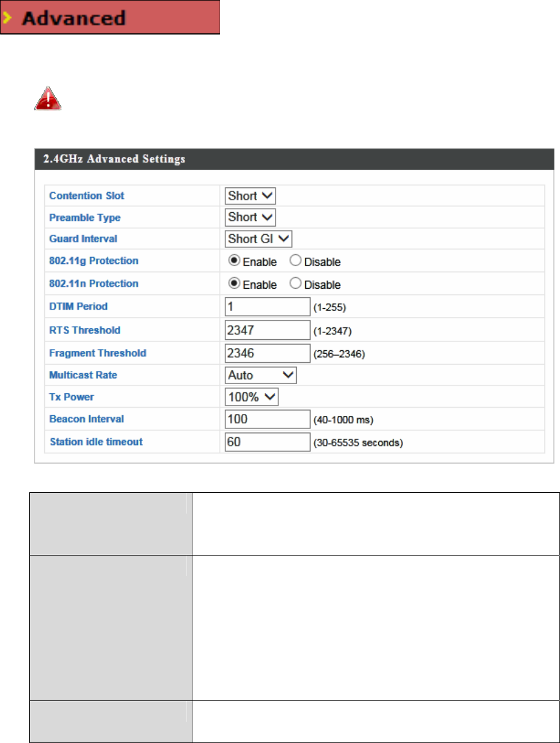
Task: Click the Fragment Threshold label
Action: 98,353
